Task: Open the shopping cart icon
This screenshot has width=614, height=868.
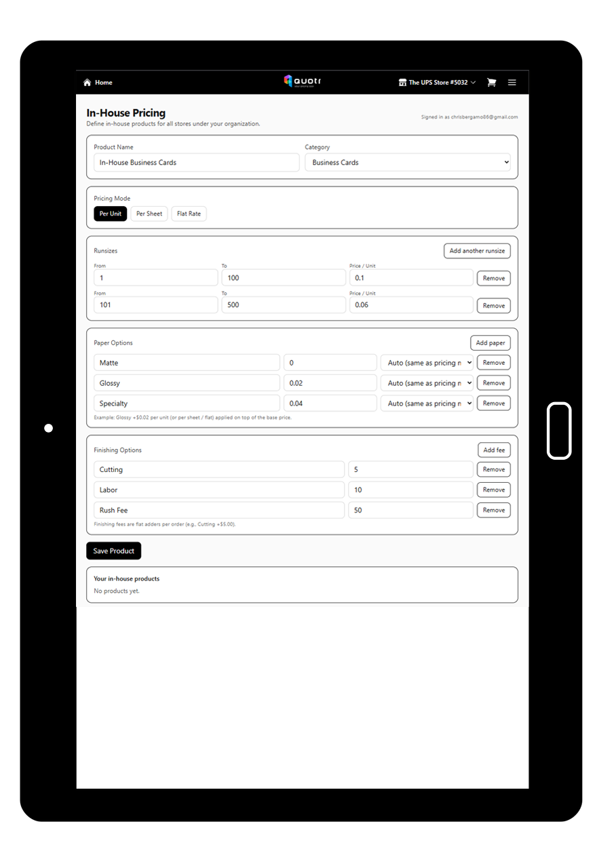Action: point(491,82)
